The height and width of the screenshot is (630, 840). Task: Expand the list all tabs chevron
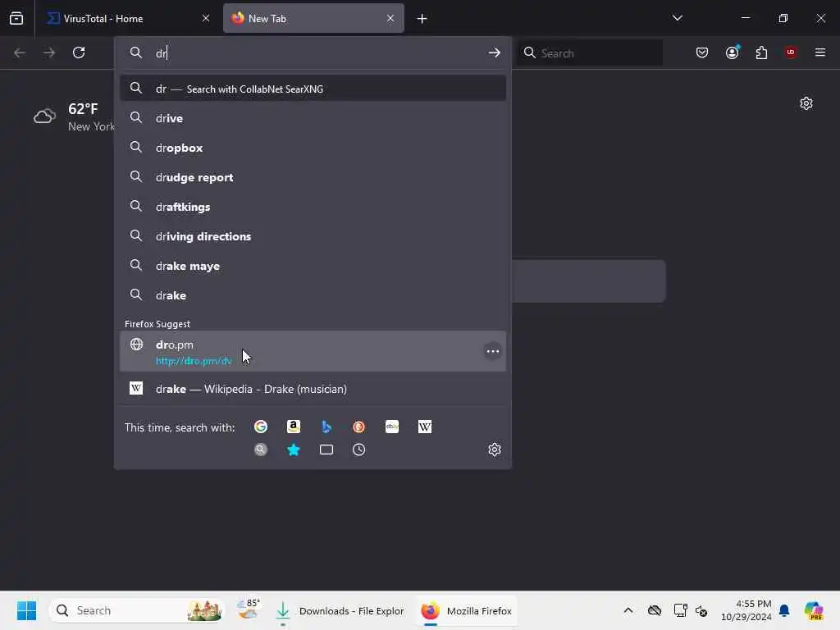(x=677, y=18)
